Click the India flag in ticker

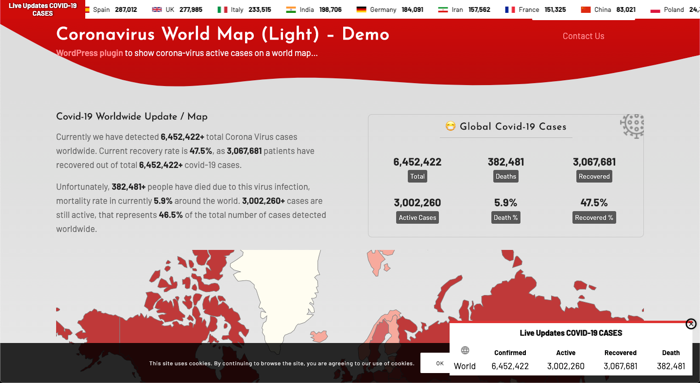tap(291, 9)
